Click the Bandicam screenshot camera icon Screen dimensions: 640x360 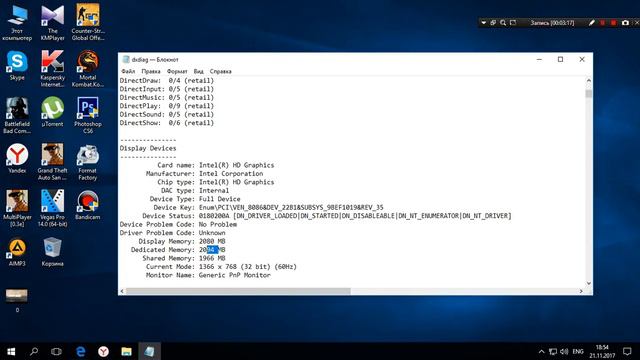point(625,23)
